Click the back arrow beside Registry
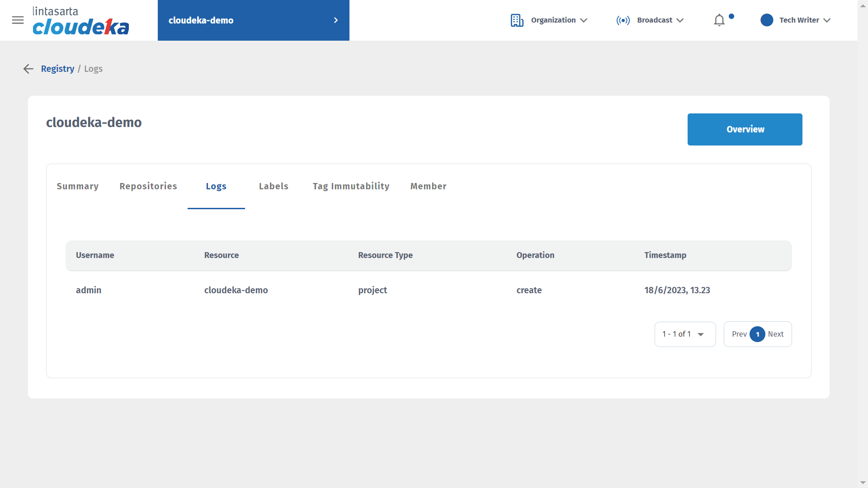The image size is (868, 488). tap(28, 69)
